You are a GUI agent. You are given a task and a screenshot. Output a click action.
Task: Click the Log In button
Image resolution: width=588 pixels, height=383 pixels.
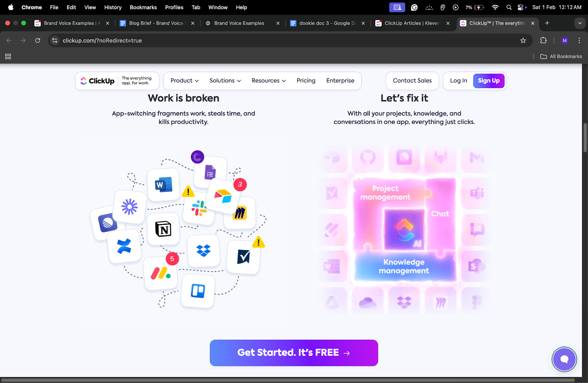tap(458, 81)
